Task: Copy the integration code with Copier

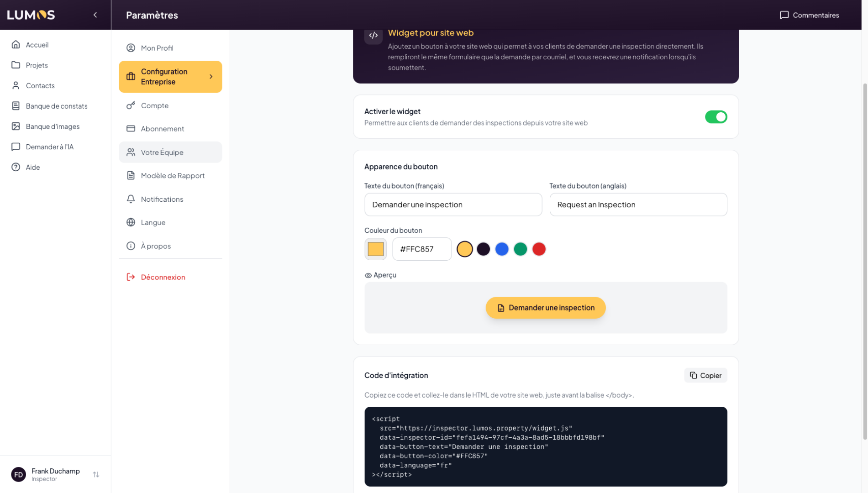Action: pyautogui.click(x=705, y=375)
